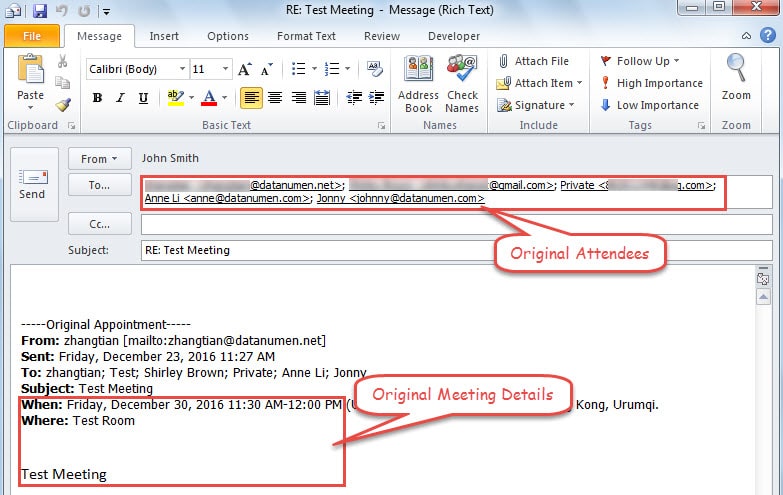
Task: Apply red font color
Action: [209, 97]
